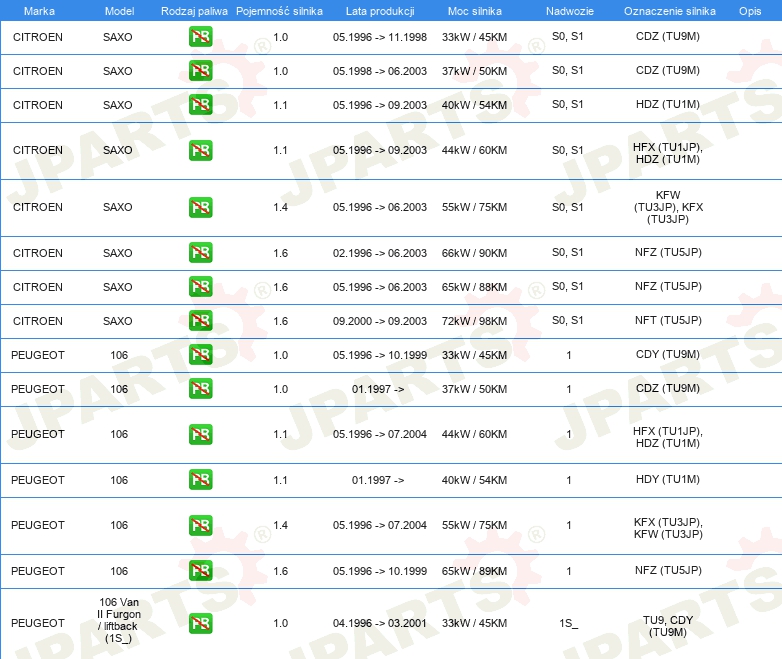
Task: Click fuel icon in Peugeot 106 37kW / 50KM row
Action: [x=200, y=389]
